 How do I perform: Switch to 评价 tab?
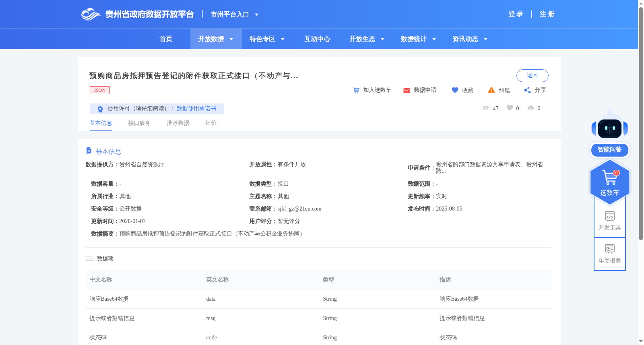coord(211,123)
